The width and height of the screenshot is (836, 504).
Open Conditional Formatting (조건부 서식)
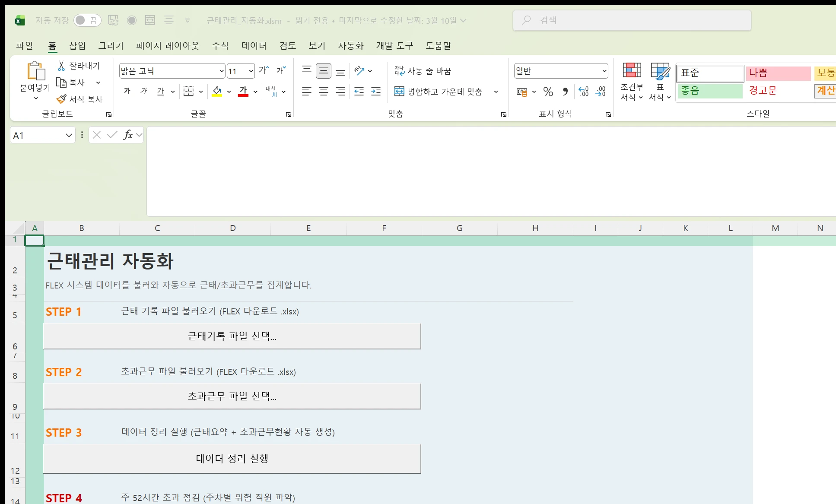(632, 82)
